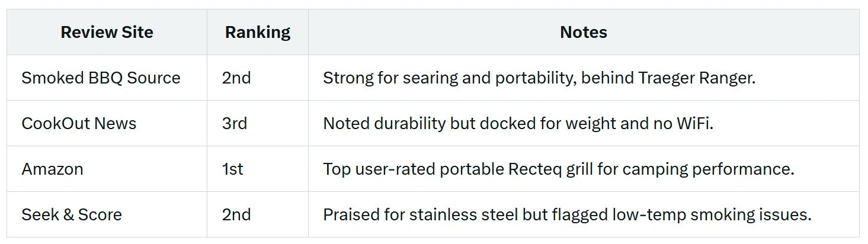Click the Notes column header
The image size is (868, 244).
[583, 32]
